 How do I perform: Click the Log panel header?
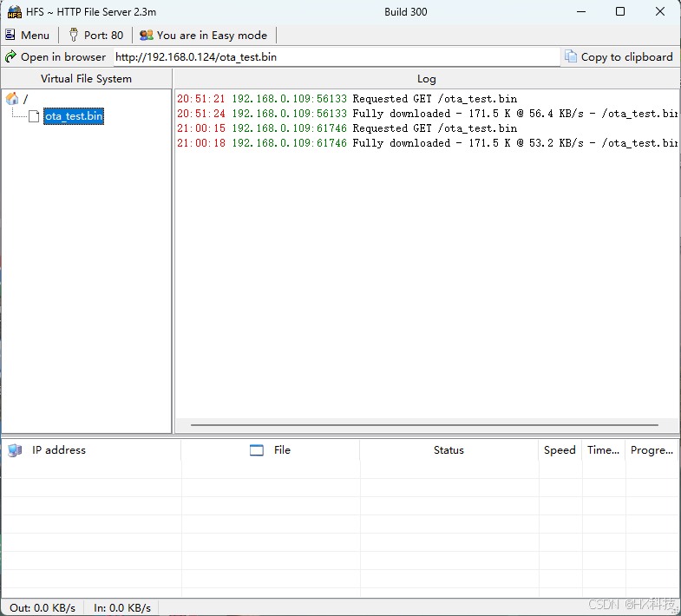tap(427, 79)
